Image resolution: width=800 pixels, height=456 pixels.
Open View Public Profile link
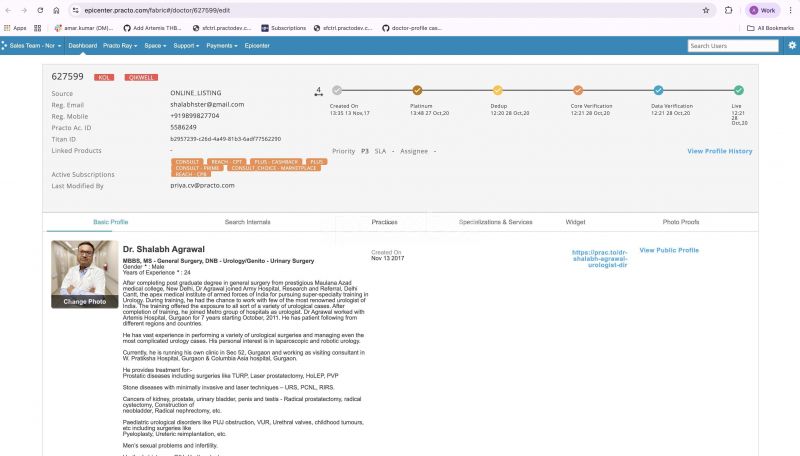click(669, 250)
